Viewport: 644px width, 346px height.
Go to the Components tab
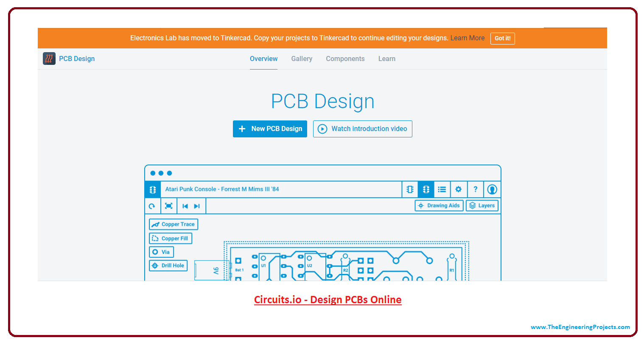(x=345, y=59)
